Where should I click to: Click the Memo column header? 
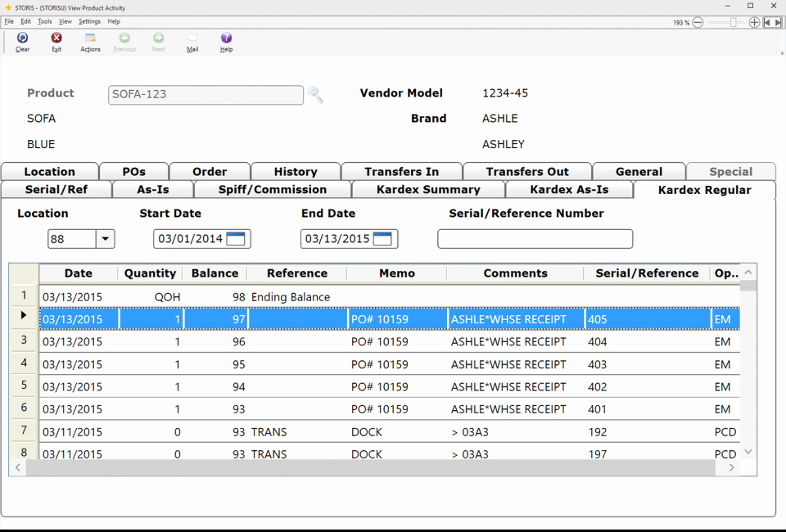tap(396, 273)
